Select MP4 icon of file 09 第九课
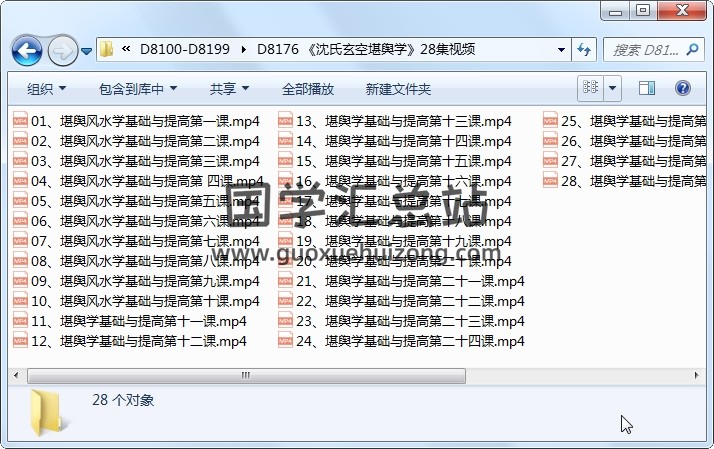The image size is (714, 449). tap(20, 281)
